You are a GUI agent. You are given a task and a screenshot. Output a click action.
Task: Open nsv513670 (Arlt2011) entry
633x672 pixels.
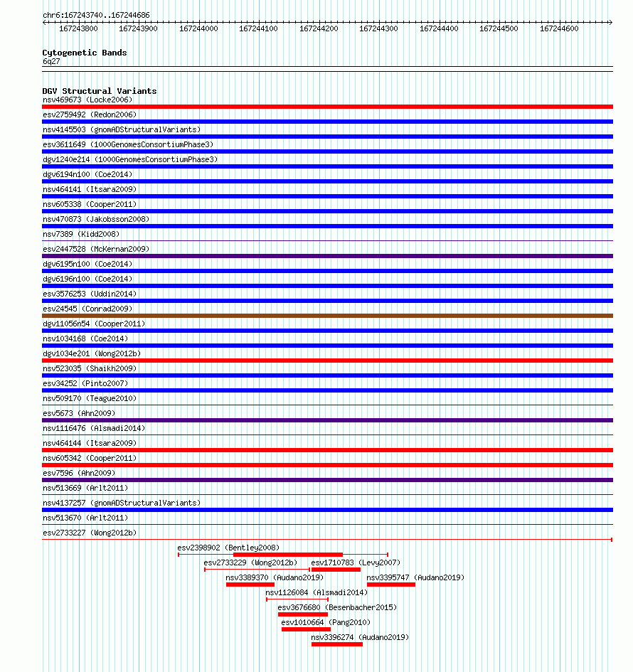85,518
